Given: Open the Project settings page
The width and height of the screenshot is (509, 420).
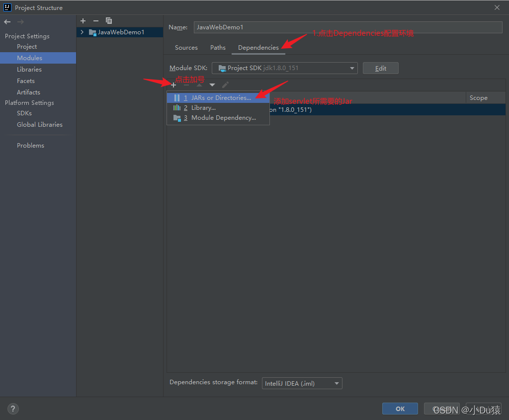Looking at the screenshot, I should (x=38, y=47).
